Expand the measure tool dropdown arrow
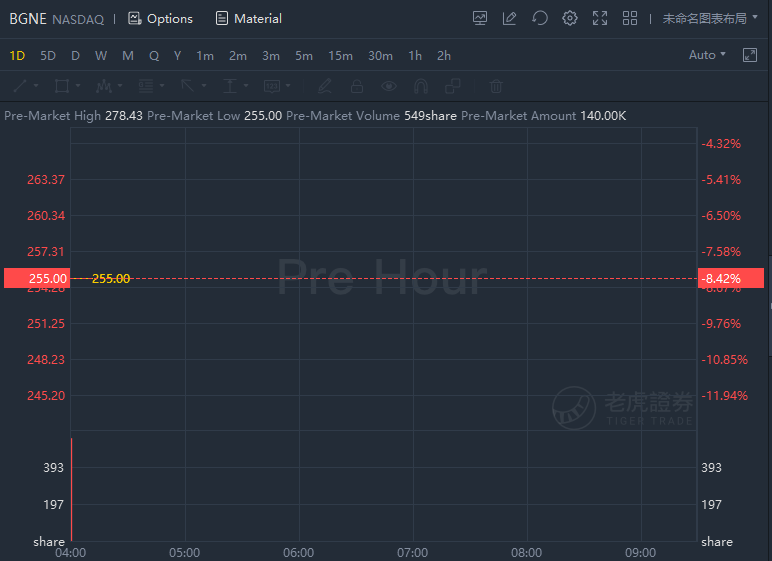The width and height of the screenshot is (772, 561). click(x=246, y=86)
